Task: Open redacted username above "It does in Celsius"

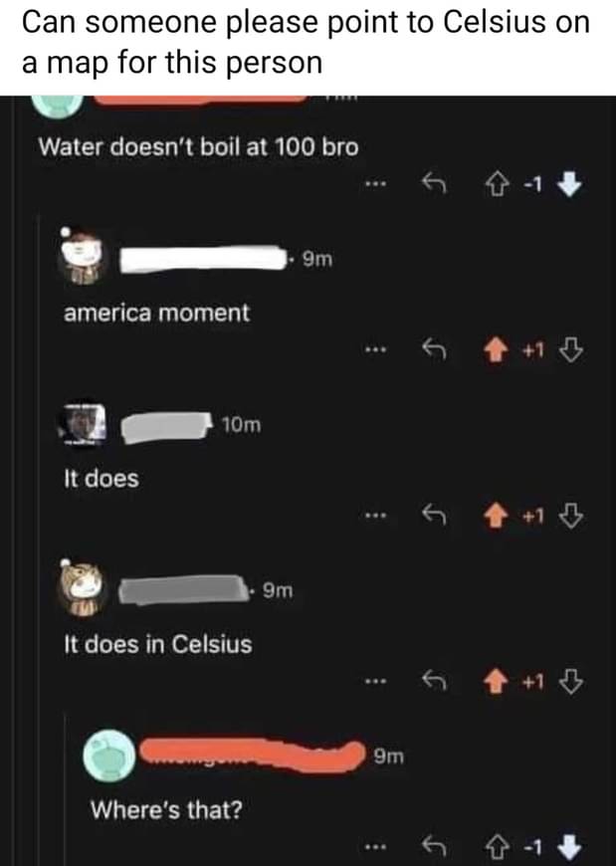Action: click(x=183, y=588)
